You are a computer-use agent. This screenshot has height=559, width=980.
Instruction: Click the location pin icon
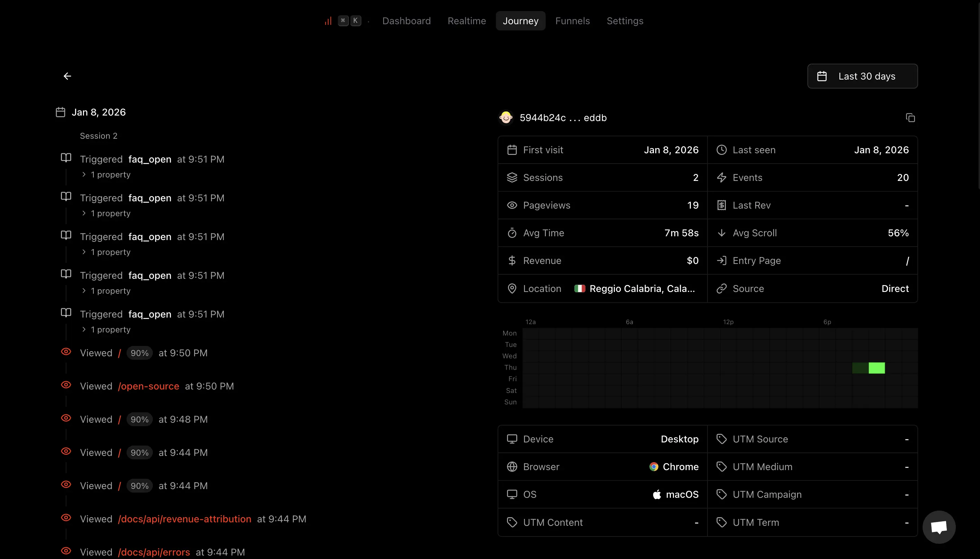pyautogui.click(x=512, y=288)
